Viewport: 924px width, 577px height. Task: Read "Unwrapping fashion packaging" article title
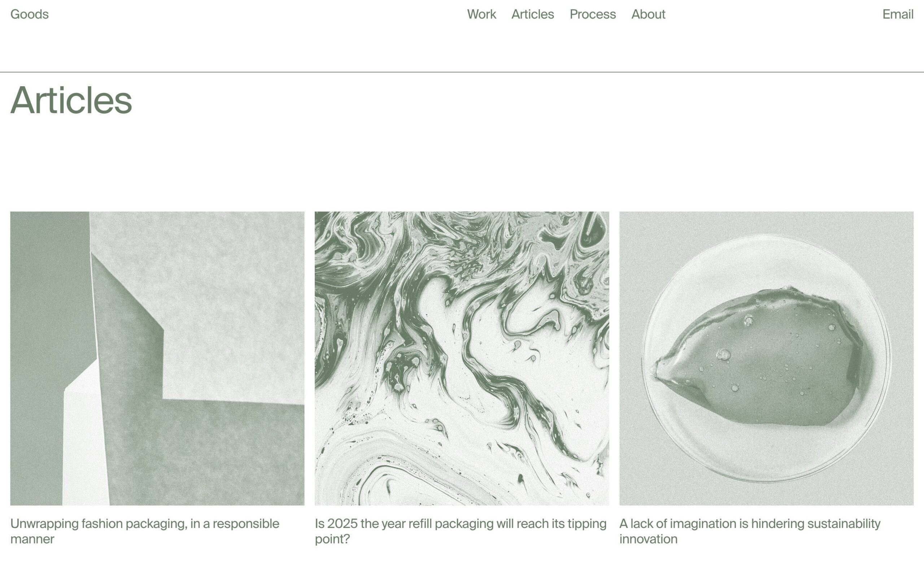point(145,531)
